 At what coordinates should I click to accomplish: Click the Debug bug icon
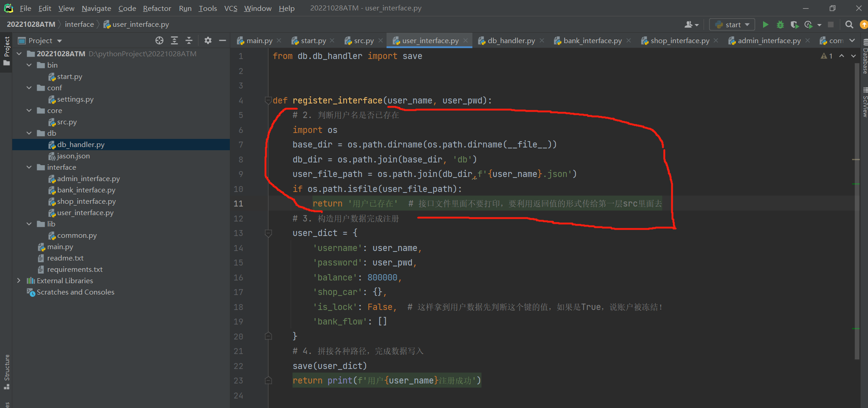click(x=780, y=25)
